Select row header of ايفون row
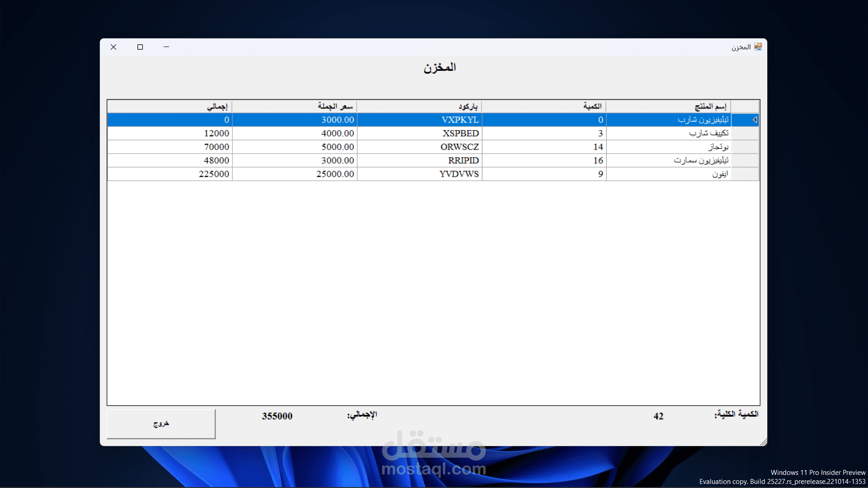 click(745, 174)
